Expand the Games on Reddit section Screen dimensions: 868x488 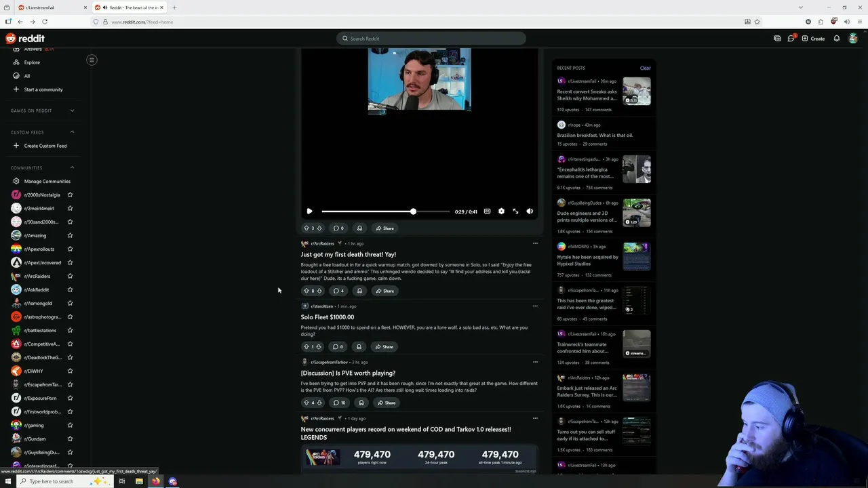click(x=72, y=110)
